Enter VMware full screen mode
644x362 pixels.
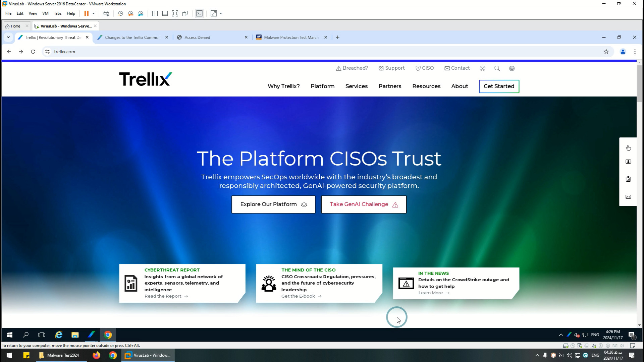(x=175, y=13)
